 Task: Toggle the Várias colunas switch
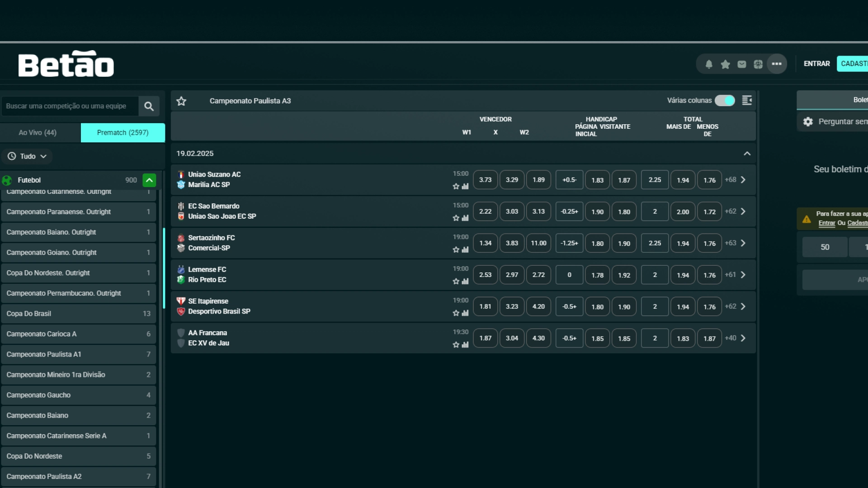[x=725, y=100]
